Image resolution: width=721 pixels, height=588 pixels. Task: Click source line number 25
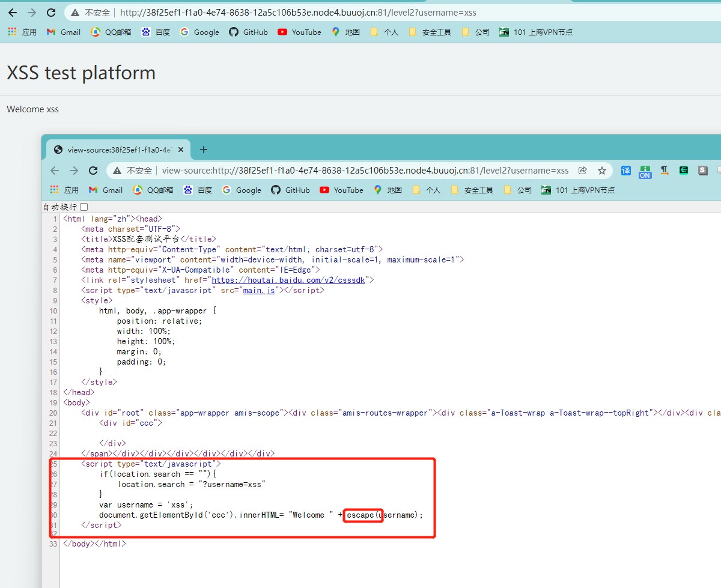53,464
